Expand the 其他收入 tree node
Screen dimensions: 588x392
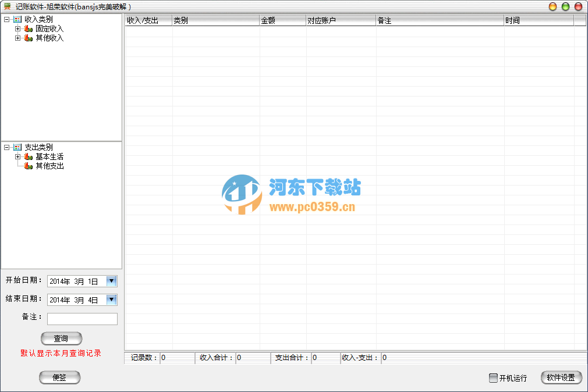[x=18, y=38]
